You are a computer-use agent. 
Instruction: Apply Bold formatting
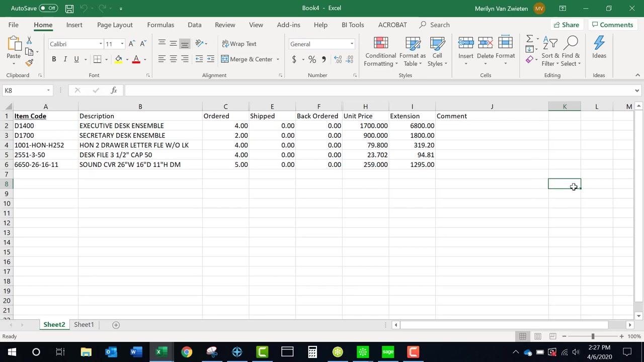tap(54, 59)
